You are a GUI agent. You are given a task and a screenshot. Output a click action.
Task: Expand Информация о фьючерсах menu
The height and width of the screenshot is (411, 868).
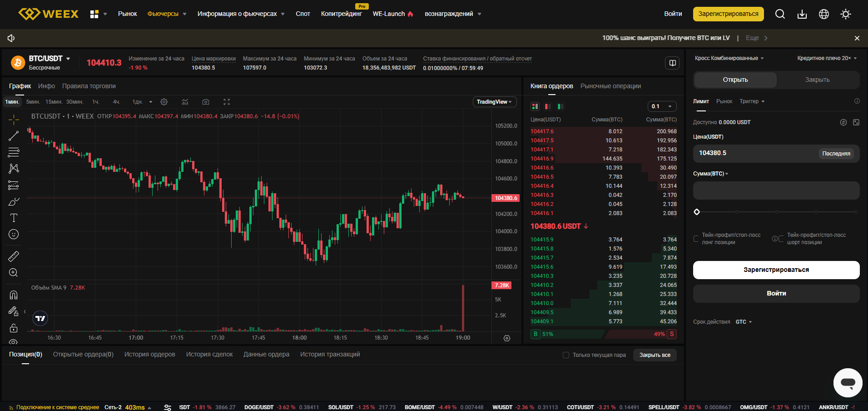tap(241, 14)
